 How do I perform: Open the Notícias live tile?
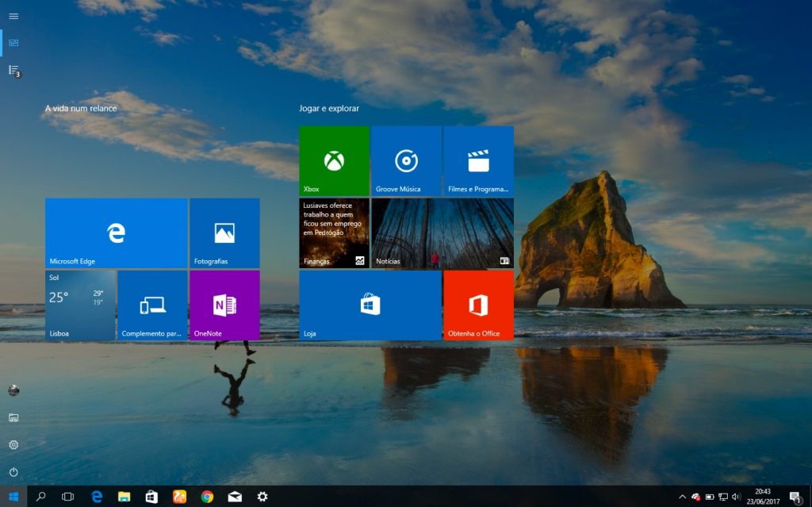tap(442, 233)
